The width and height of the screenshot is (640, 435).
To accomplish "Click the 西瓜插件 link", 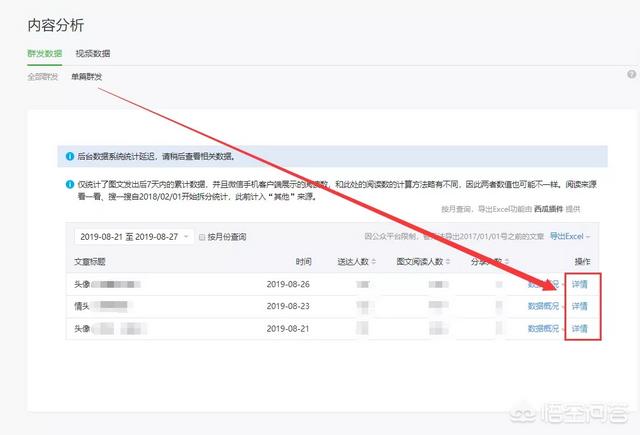I will (547, 209).
